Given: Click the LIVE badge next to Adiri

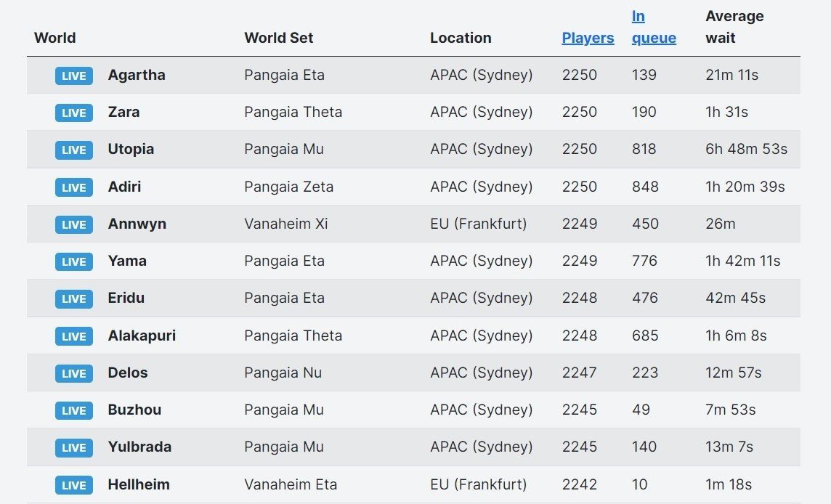Looking at the screenshot, I should (x=74, y=187).
